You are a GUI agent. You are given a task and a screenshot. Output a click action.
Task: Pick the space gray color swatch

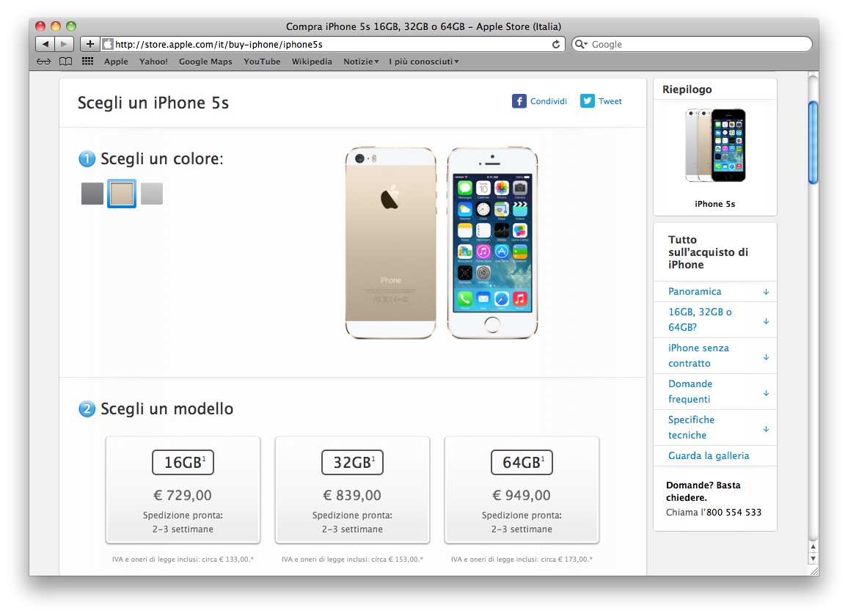92,194
